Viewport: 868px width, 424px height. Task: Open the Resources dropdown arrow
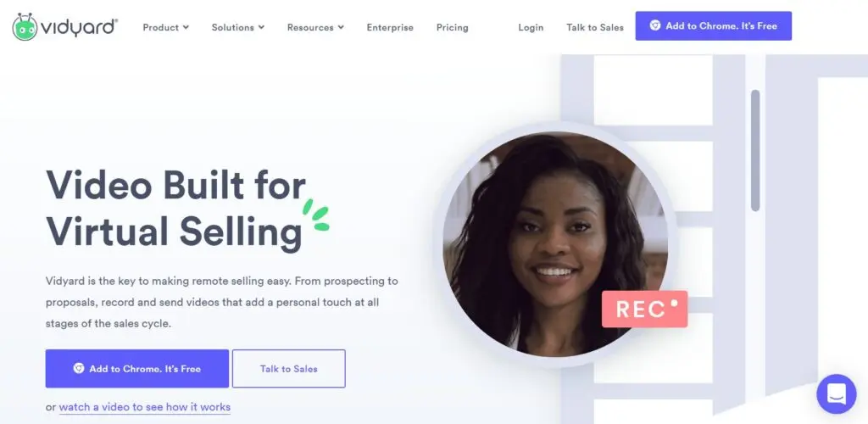coord(341,27)
